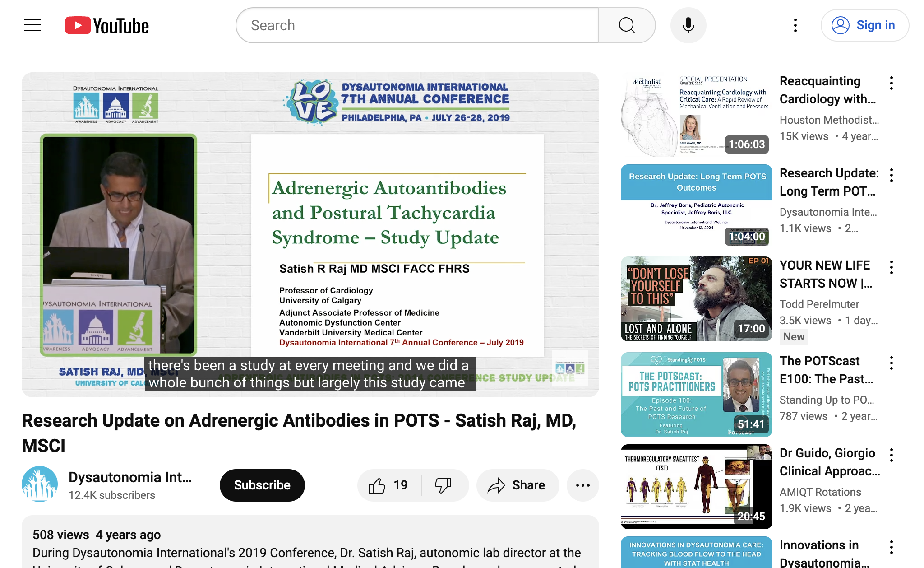This screenshot has height=568, width=924.
Task: Open options for Reacquainting Cardiology video
Action: 892,83
